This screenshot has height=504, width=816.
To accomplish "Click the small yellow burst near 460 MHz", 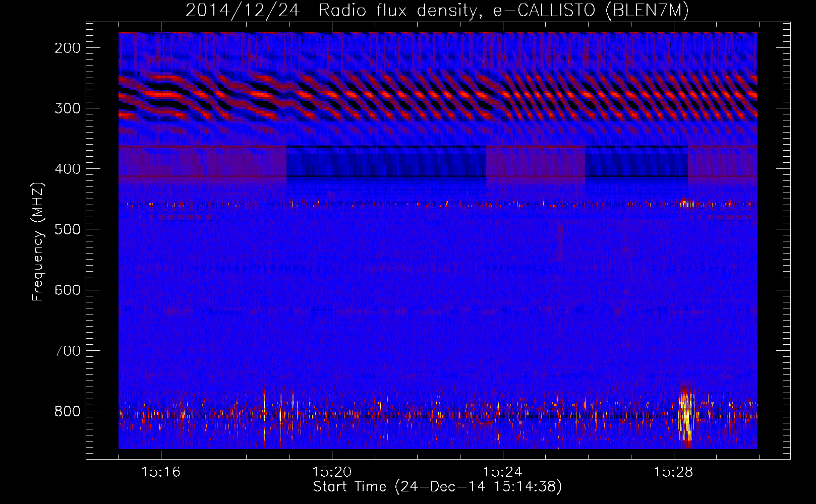I will pyautogui.click(x=685, y=204).
